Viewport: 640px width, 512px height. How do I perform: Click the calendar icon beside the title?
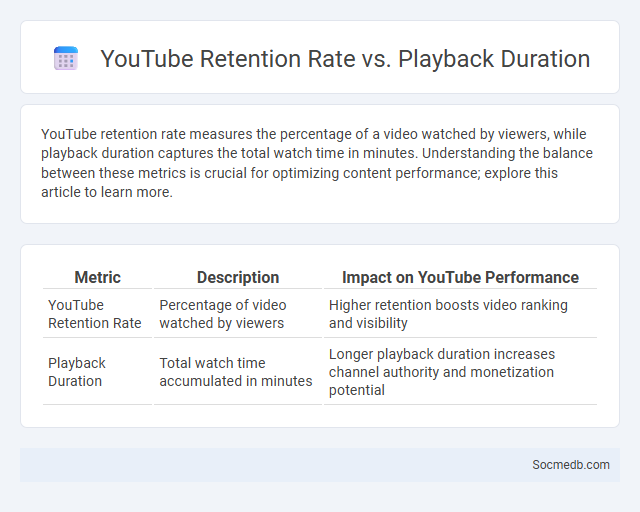[x=66, y=58]
